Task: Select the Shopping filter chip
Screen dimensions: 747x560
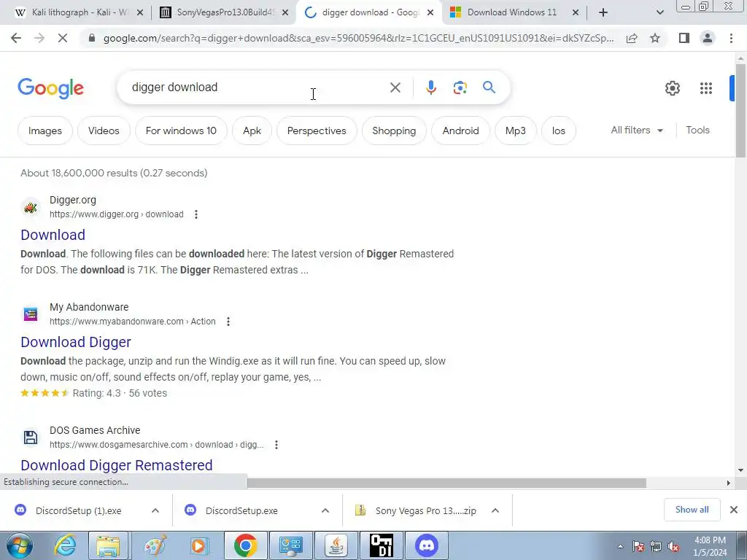Action: click(394, 131)
